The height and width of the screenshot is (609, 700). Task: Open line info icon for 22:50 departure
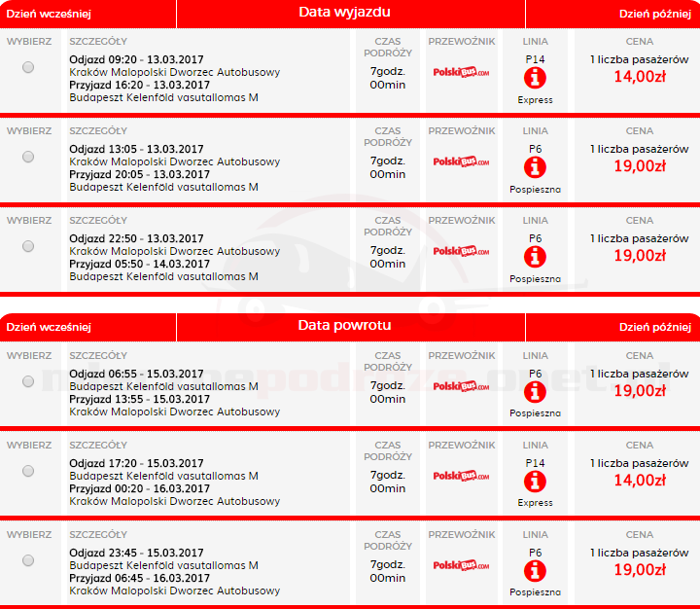(x=535, y=257)
